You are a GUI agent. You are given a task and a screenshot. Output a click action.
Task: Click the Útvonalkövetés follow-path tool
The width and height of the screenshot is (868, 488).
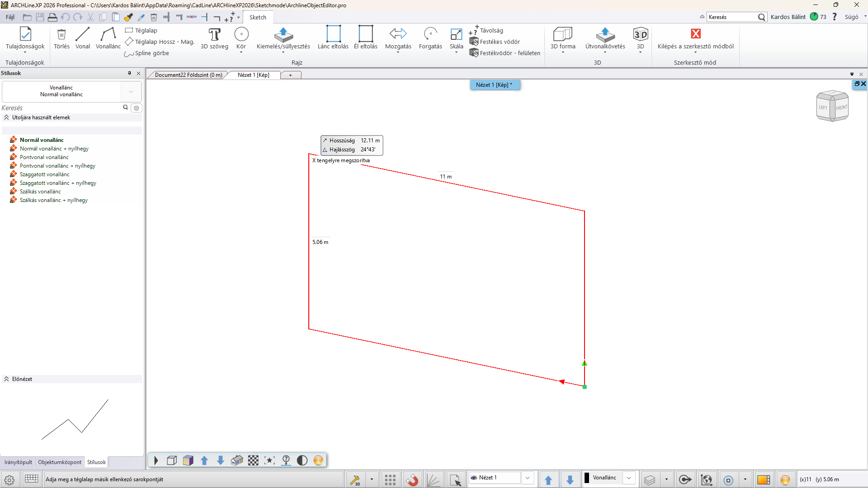pyautogui.click(x=605, y=38)
